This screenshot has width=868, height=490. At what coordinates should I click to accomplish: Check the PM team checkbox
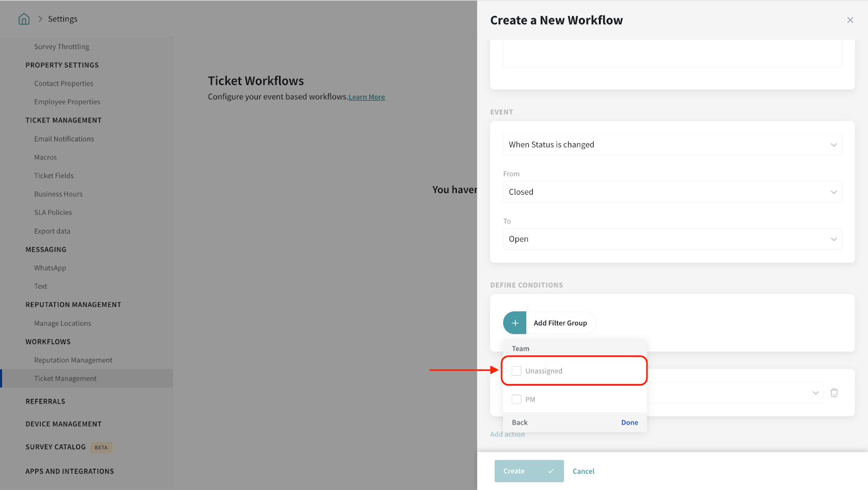click(516, 399)
